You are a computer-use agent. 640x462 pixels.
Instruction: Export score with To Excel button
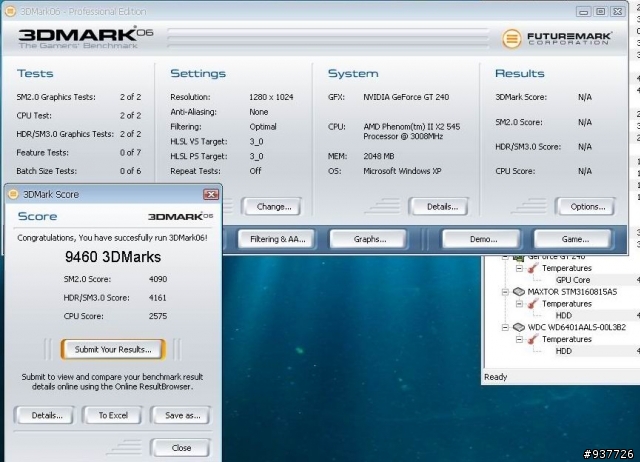tap(113, 415)
